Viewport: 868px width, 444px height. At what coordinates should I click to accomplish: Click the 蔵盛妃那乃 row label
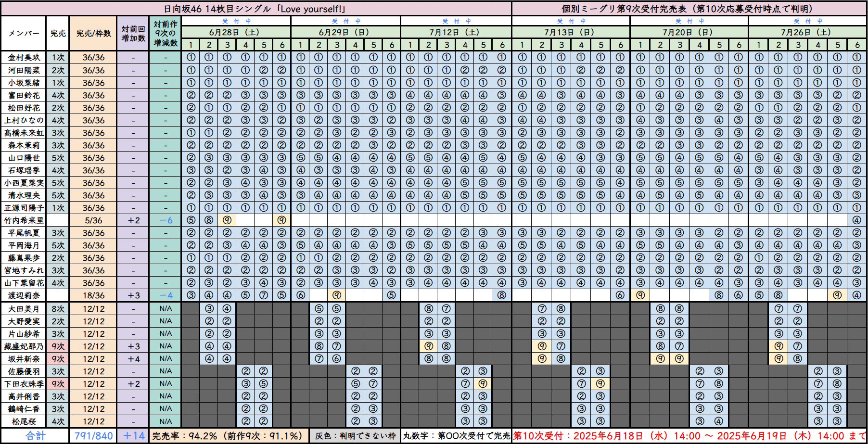[x=24, y=346]
